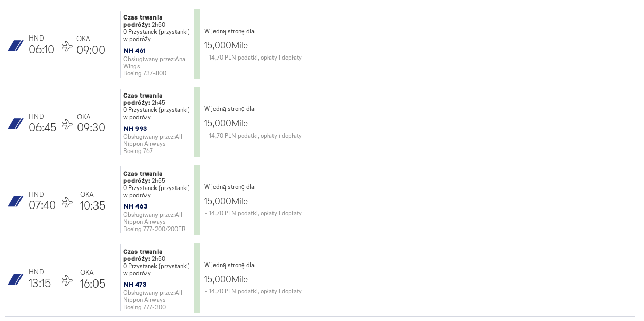The height and width of the screenshot is (321, 644).
Task: Click the ANA airline logo for the 06:10 flight
Action: (15, 46)
